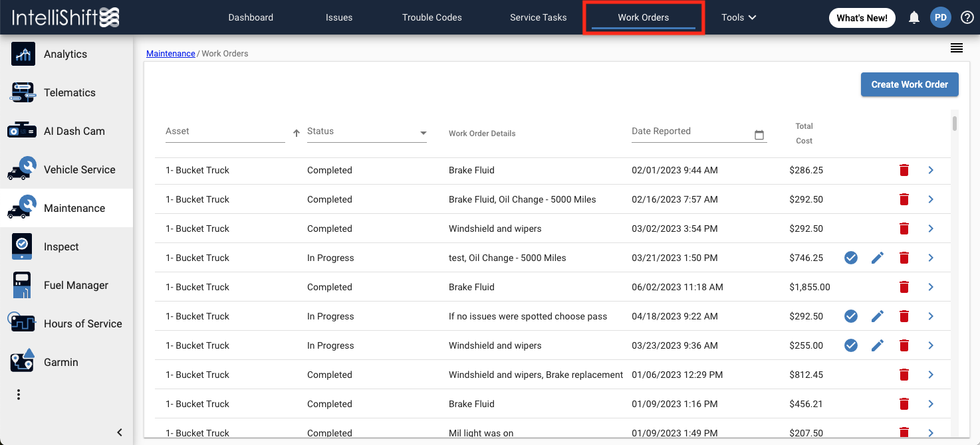The height and width of the screenshot is (445, 980).
Task: Open the Inspect section in sidebar
Action: [x=61, y=246]
